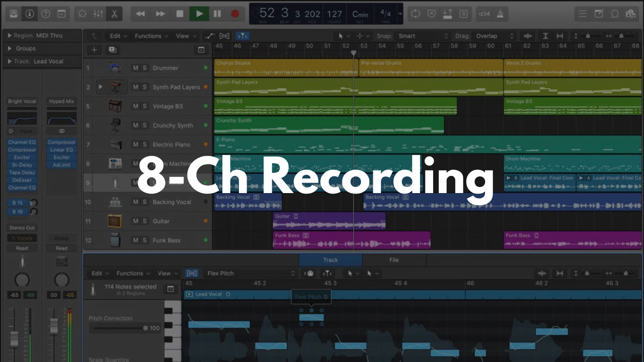Click the Play button in transport
644x362 pixels.
tap(199, 14)
